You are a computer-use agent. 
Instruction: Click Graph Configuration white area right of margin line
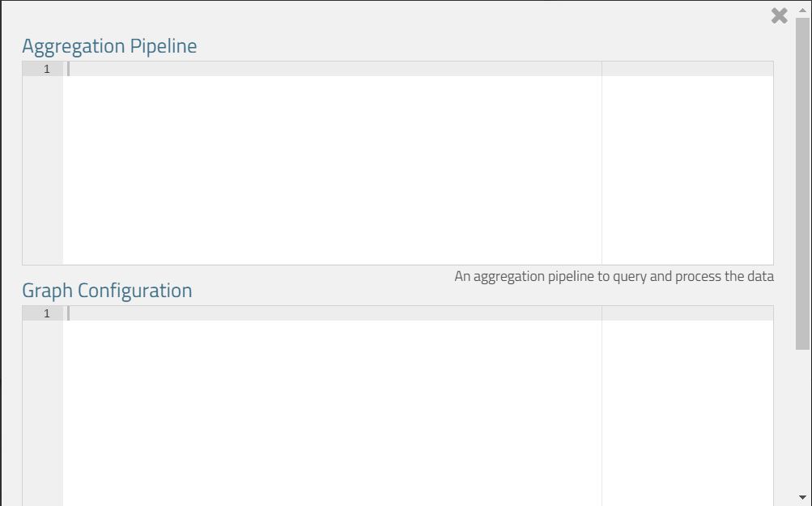(687, 413)
